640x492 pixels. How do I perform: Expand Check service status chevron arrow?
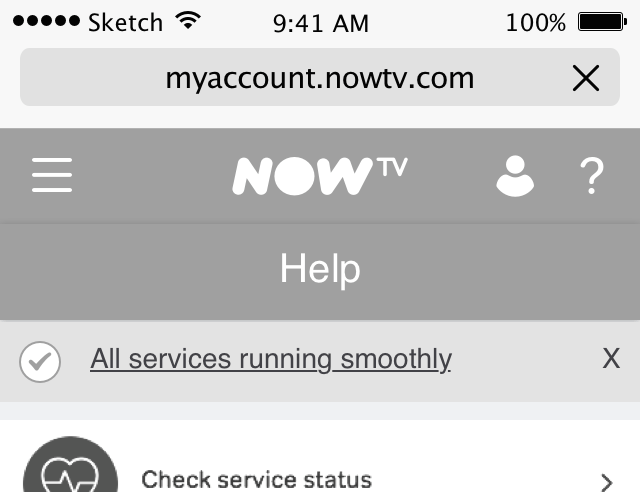607,483
